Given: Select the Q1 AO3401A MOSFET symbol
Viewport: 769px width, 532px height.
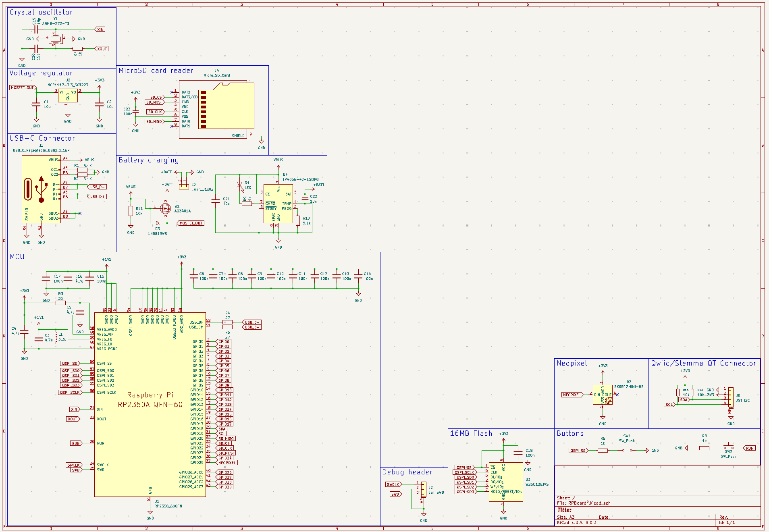Looking at the screenshot, I should click(165, 208).
